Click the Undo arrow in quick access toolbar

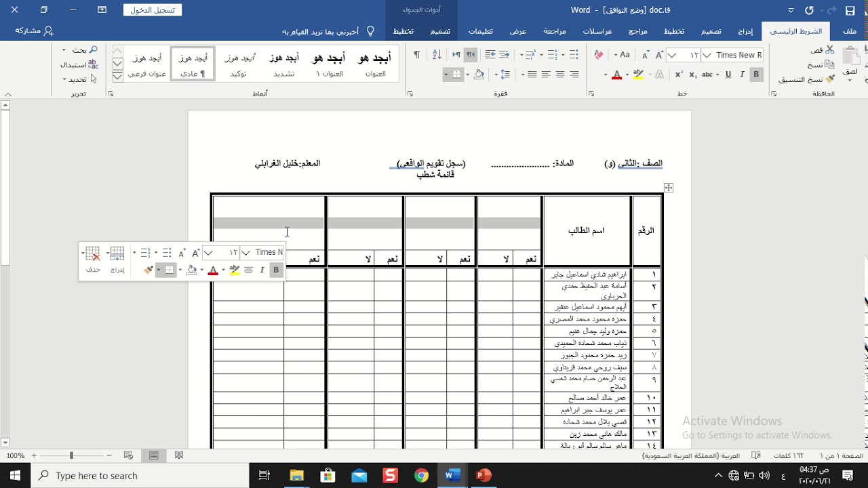tap(809, 10)
